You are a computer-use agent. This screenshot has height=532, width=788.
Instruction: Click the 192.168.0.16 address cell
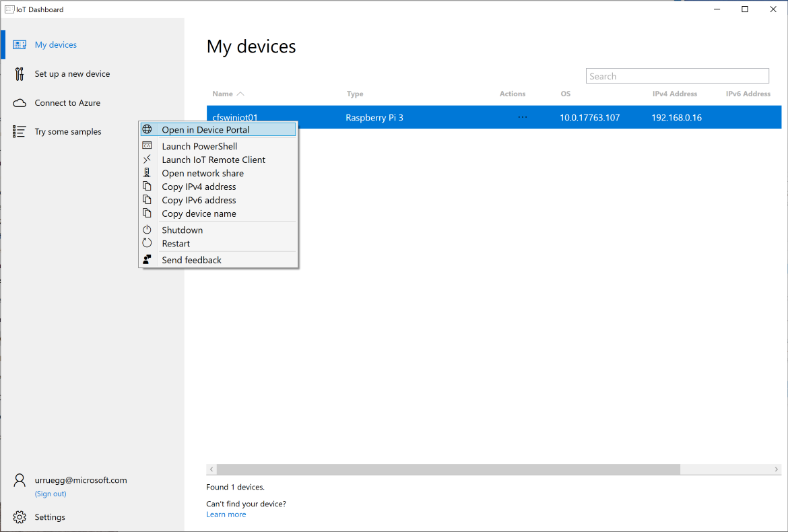click(677, 118)
